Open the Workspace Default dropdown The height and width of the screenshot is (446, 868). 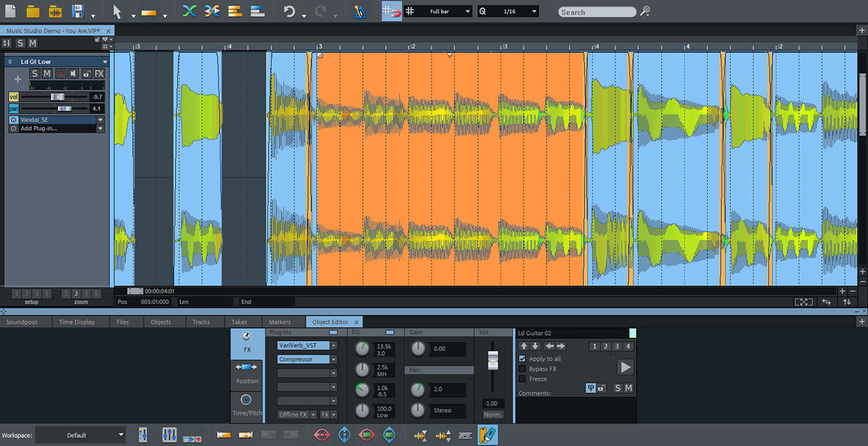coord(81,435)
